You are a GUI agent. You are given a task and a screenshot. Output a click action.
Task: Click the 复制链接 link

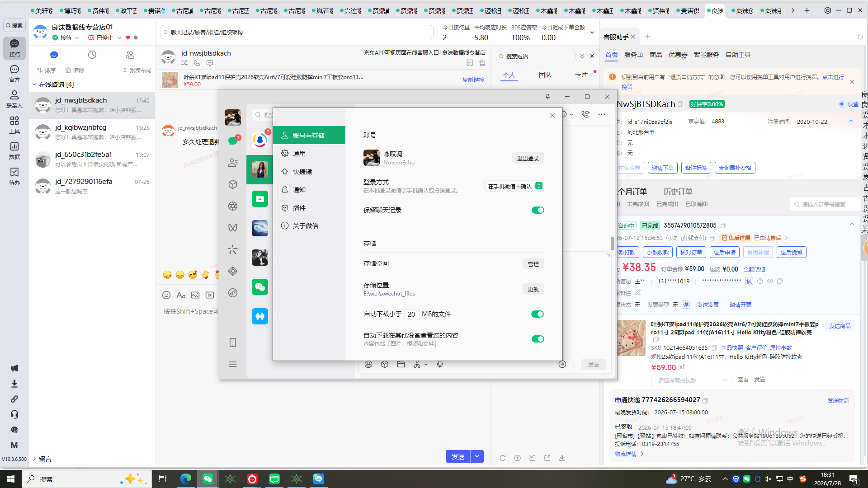(x=473, y=80)
